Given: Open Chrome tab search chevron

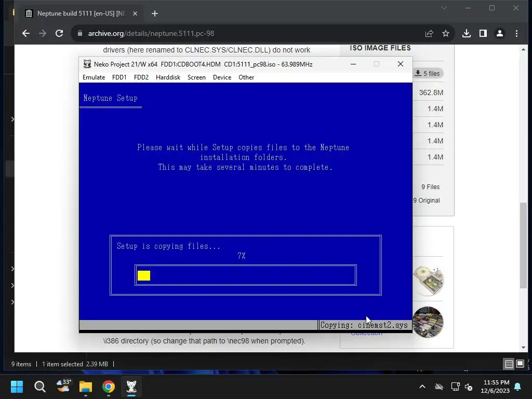Looking at the screenshot, I should (x=444, y=8).
